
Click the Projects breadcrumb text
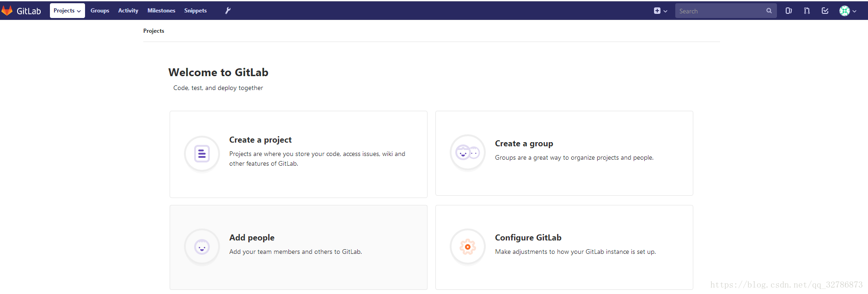point(153,31)
